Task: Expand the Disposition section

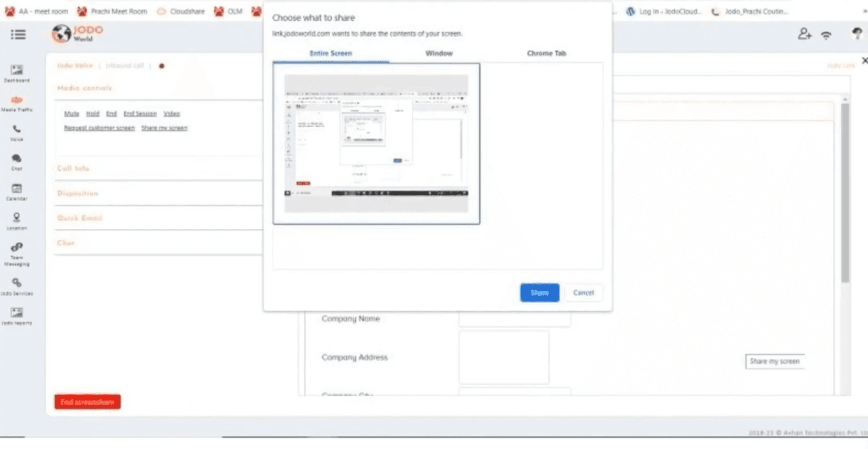Action: coord(78,193)
